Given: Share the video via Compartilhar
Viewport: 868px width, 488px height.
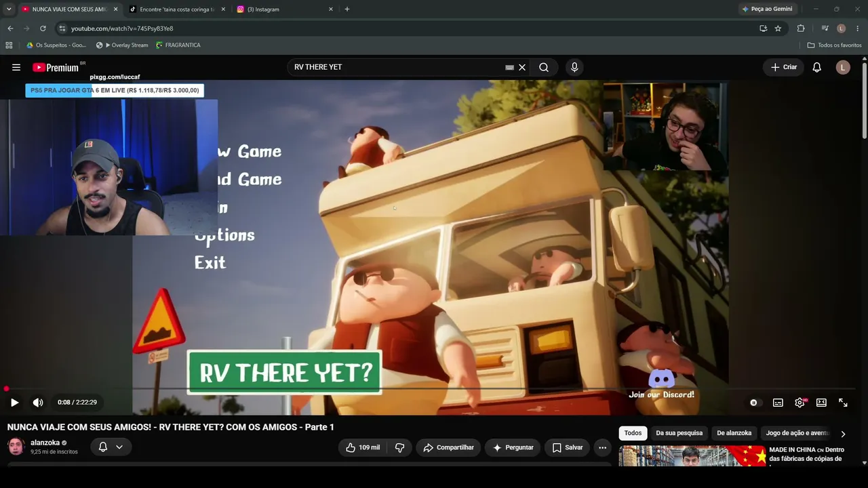Looking at the screenshot, I should [x=448, y=447].
